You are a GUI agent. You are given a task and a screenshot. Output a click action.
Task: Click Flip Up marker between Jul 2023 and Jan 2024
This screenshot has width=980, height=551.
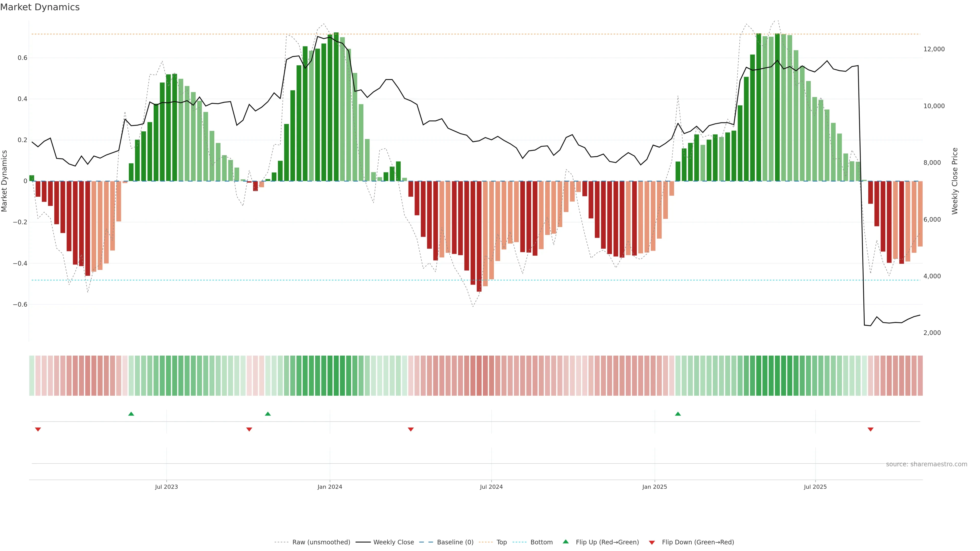click(x=268, y=414)
